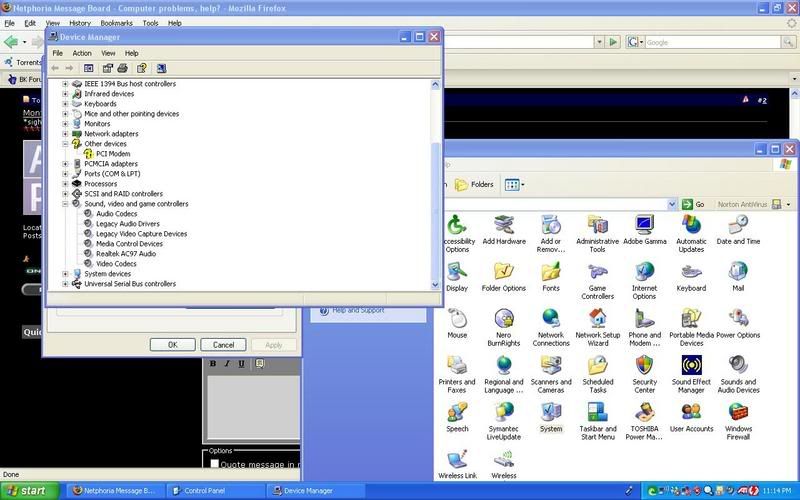Image resolution: width=800 pixels, height=500 pixels.
Task: Click the Windows Start button
Action: pyautogui.click(x=30, y=491)
